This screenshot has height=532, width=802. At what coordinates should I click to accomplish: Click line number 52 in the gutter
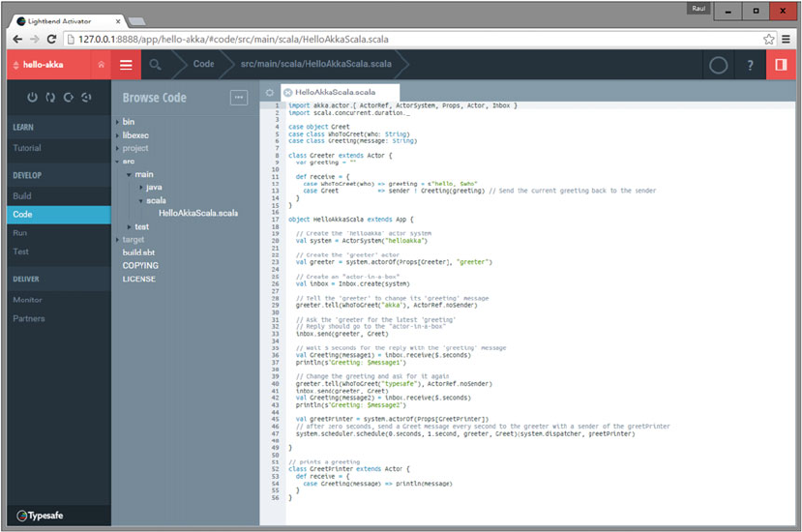coord(275,469)
